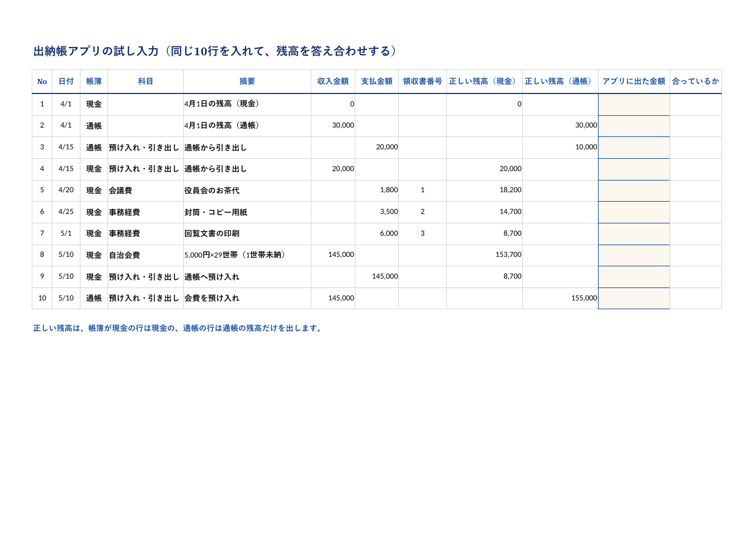Image resolution: width=756 pixels, height=535 pixels.
Task: Select the No column header
Action: point(42,82)
